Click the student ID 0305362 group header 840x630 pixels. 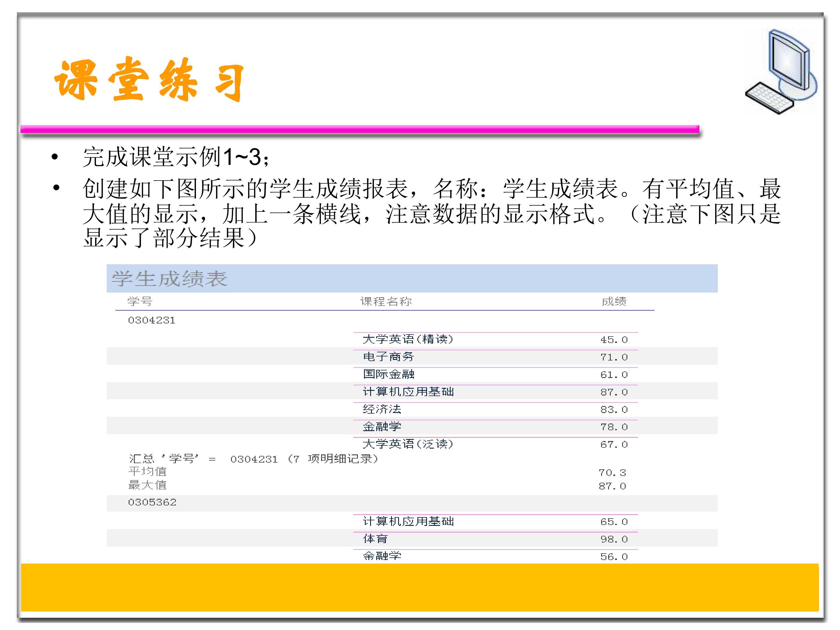pyautogui.click(x=152, y=503)
